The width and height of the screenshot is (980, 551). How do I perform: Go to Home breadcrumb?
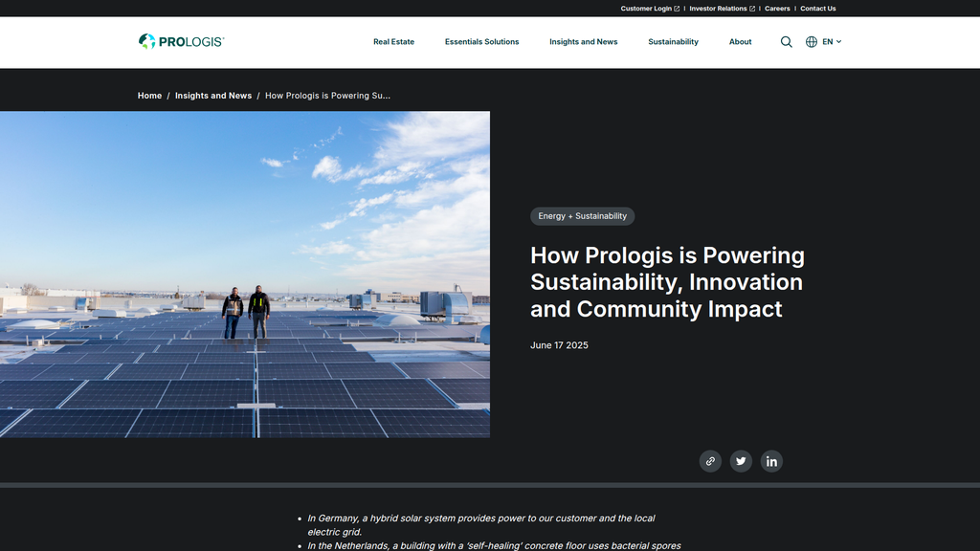[149, 96]
